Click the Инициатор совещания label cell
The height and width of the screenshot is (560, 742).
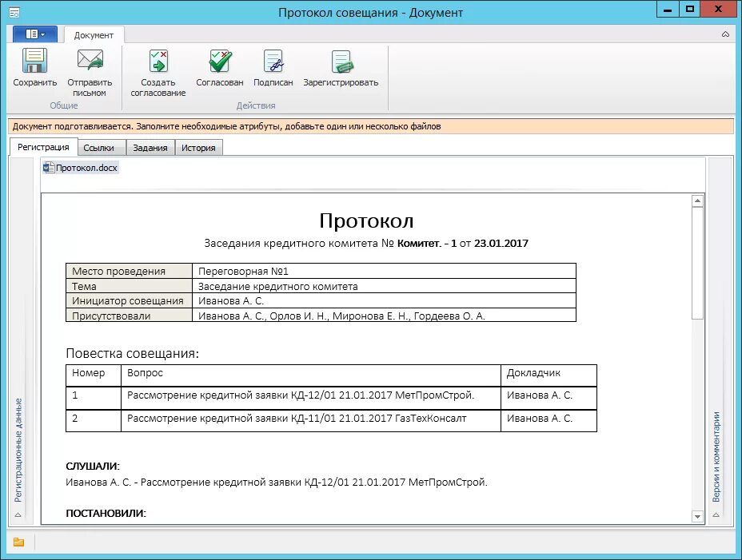click(130, 300)
